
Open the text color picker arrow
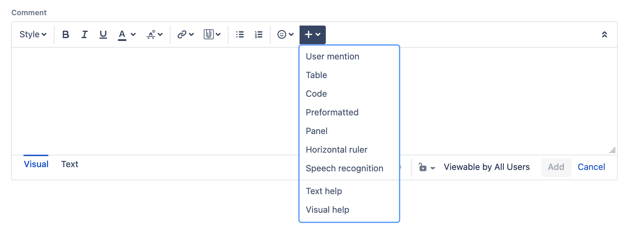click(133, 35)
